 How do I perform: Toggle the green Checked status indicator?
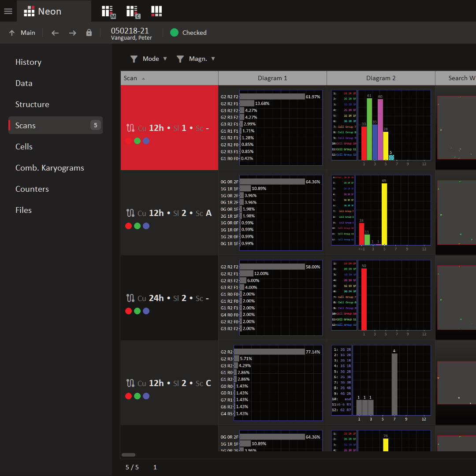point(175,33)
